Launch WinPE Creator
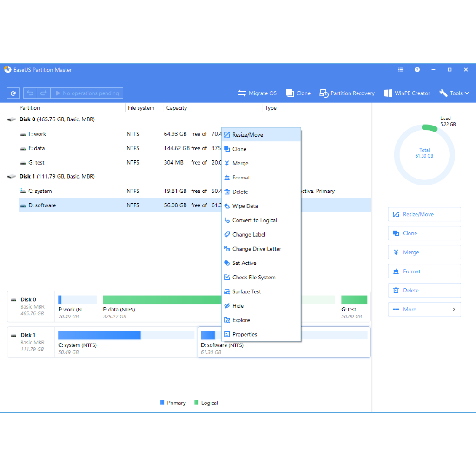The height and width of the screenshot is (476, 476). [407, 93]
